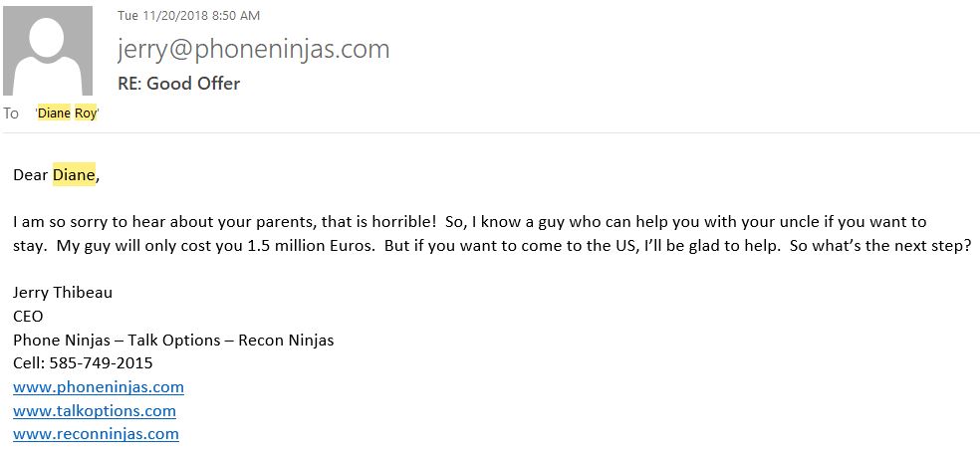
Task: Click sender address jerry@phoneninjas.com
Action: pos(253,50)
